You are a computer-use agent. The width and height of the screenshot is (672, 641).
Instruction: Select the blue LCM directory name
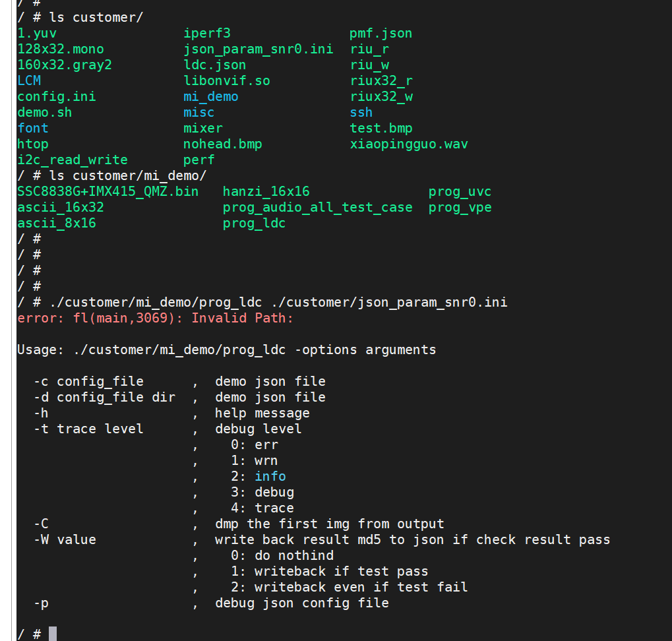(29, 81)
